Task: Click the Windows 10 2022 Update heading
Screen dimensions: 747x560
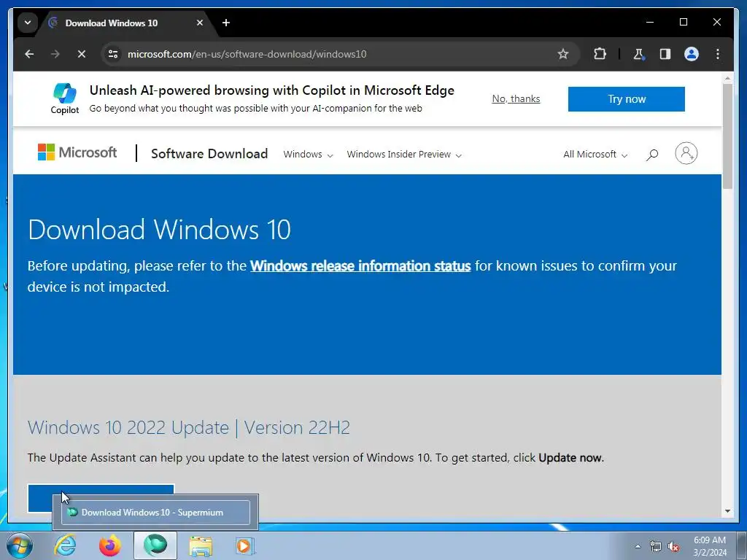Action: [x=189, y=427]
